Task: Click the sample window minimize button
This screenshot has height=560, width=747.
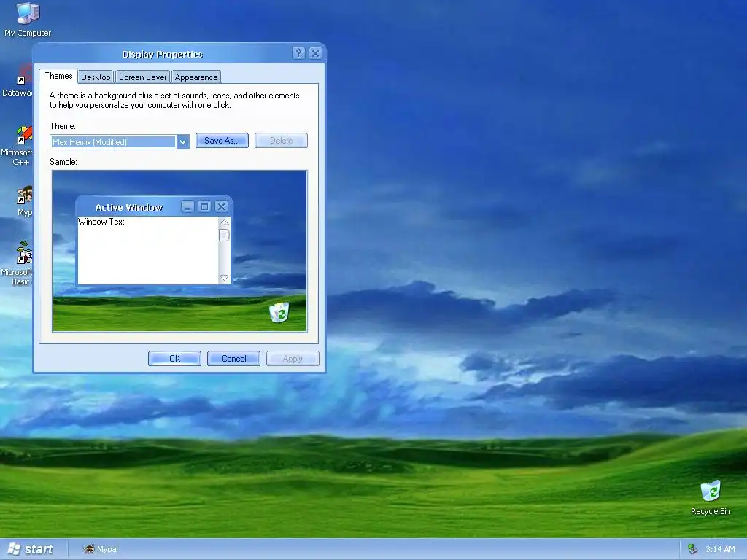Action: tap(187, 206)
